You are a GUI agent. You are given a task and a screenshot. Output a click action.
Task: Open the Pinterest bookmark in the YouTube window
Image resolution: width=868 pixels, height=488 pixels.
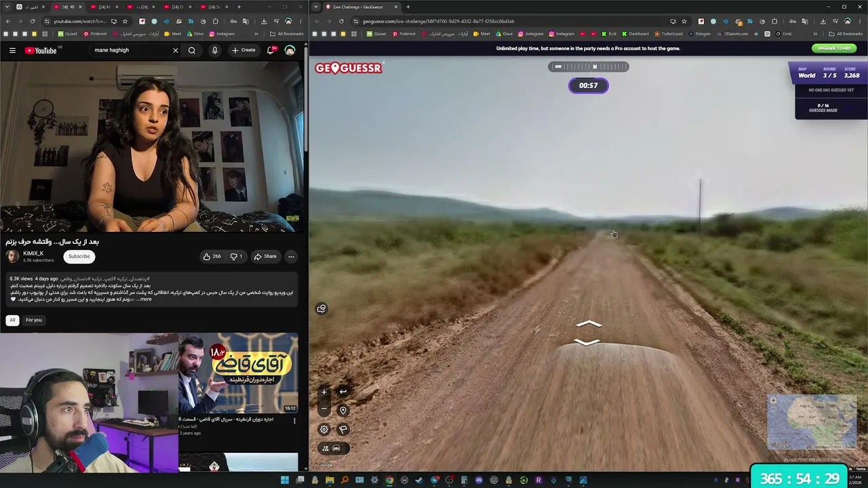coord(94,34)
